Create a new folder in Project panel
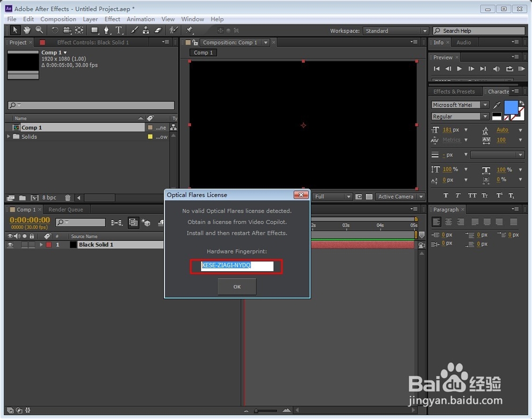Screen dimensions: 532x419 click(x=22, y=198)
